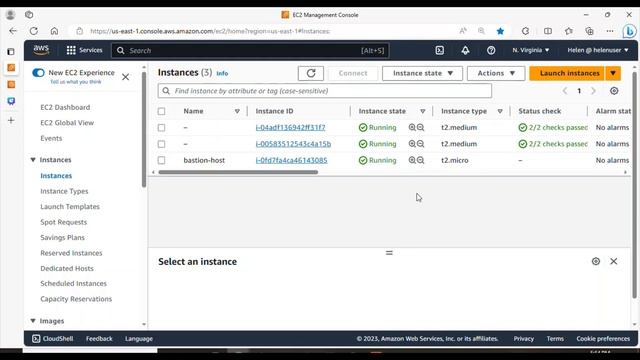Launch CloudShell from the top navigation icon

tap(440, 50)
